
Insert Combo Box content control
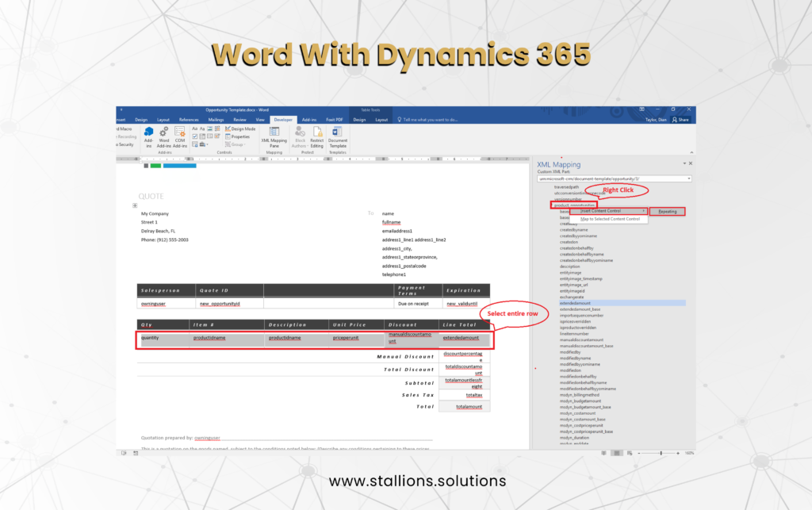(202, 136)
